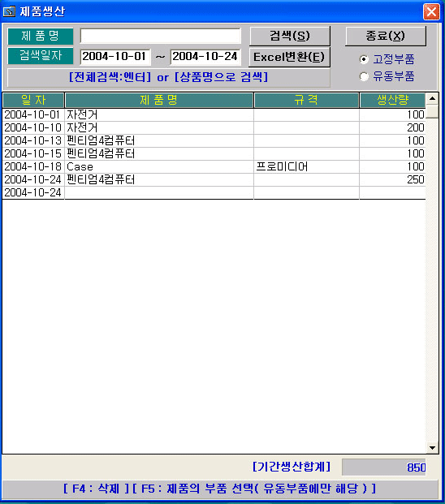Image resolution: width=445 pixels, height=504 pixels.
Task: Click the 규격 column header
Action: click(306, 101)
